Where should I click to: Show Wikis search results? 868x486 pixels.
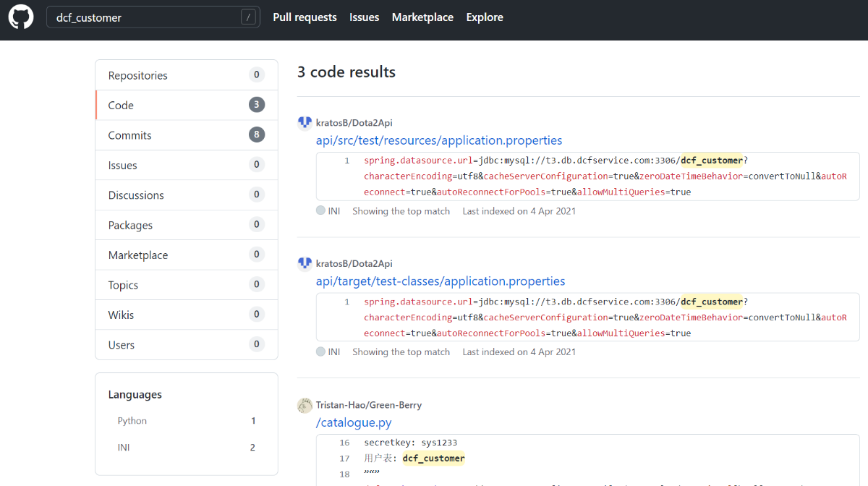coord(122,315)
